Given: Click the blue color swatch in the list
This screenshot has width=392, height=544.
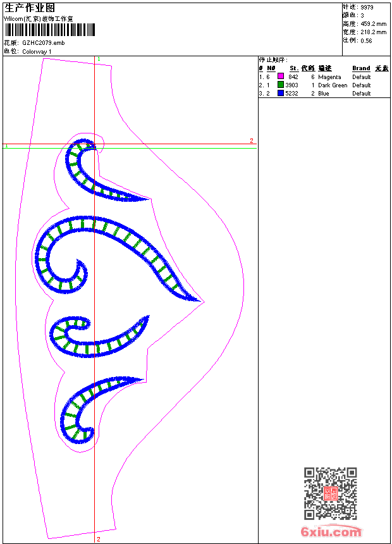Looking at the screenshot, I should [281, 93].
